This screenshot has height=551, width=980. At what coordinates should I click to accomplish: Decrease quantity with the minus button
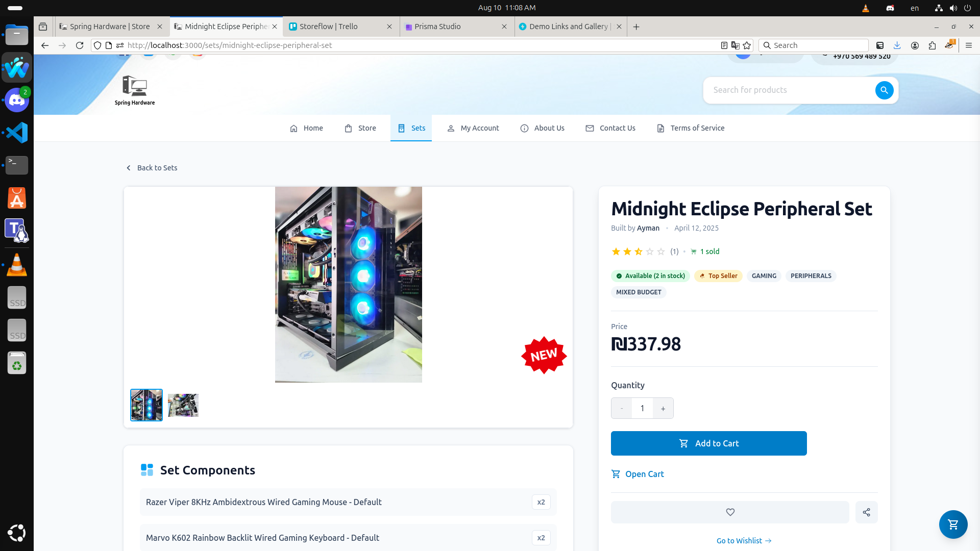(622, 408)
